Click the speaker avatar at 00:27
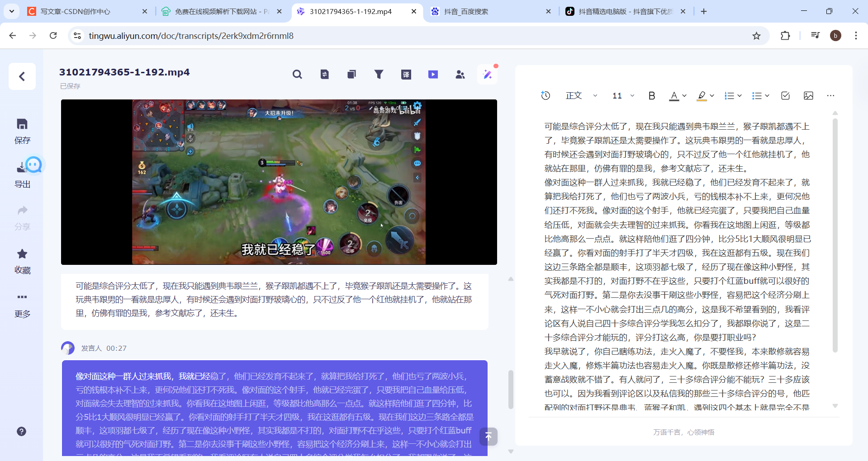Screen dimensions: 868x461 pyautogui.click(x=68, y=348)
